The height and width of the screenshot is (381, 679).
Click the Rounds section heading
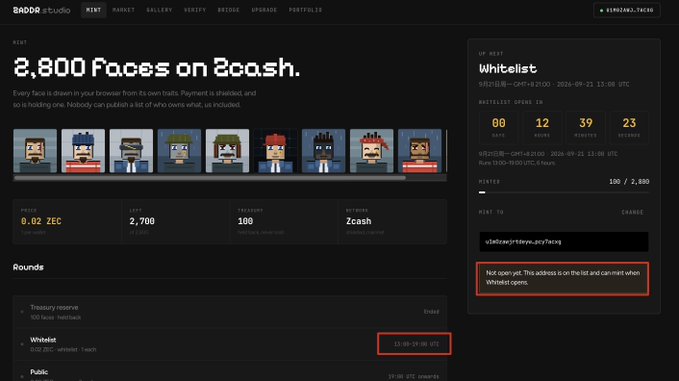(28, 267)
